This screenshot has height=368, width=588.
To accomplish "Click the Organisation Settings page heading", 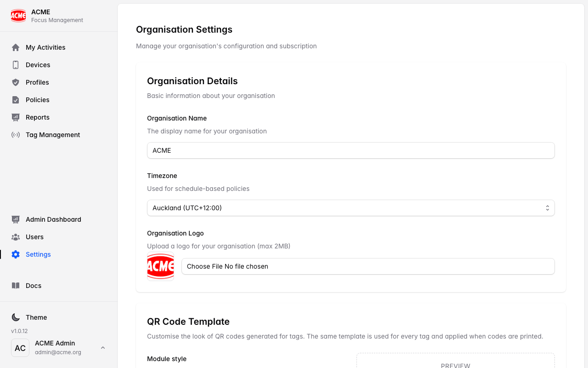I will (x=184, y=29).
